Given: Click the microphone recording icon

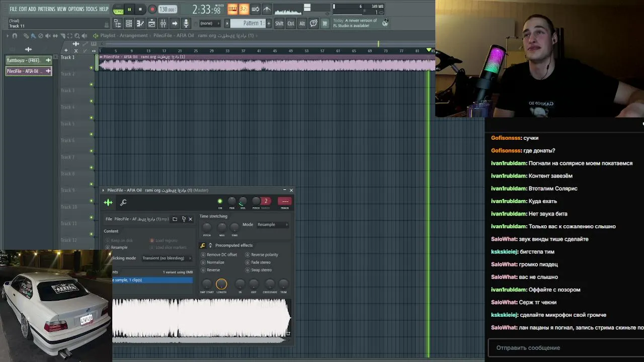Looking at the screenshot, I should coord(186,23).
